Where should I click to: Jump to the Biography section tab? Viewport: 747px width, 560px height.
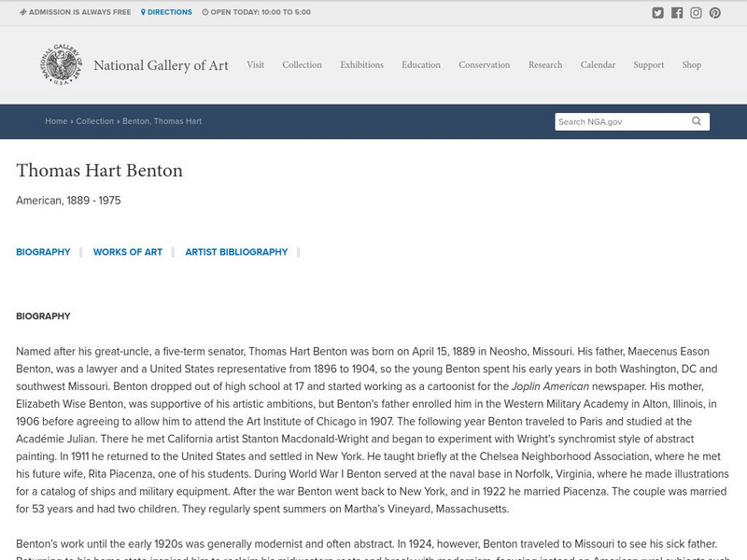point(43,252)
